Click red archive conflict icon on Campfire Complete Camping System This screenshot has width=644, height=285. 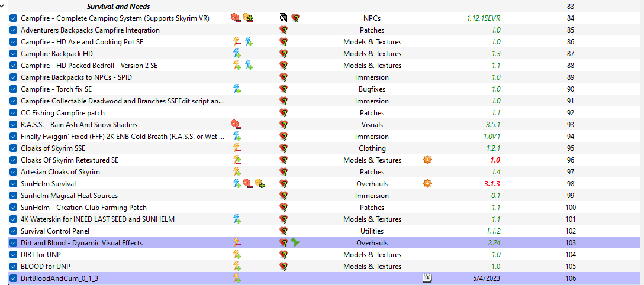[x=236, y=18]
